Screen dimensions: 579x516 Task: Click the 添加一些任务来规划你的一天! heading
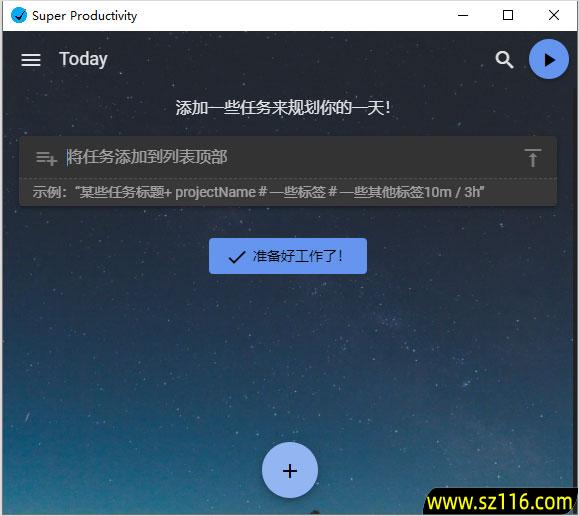click(283, 108)
